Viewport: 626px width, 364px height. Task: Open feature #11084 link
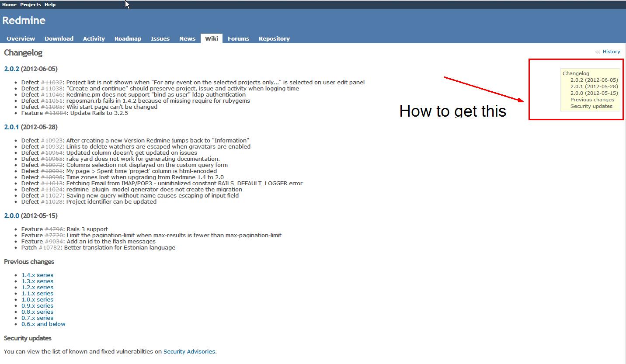pos(56,113)
